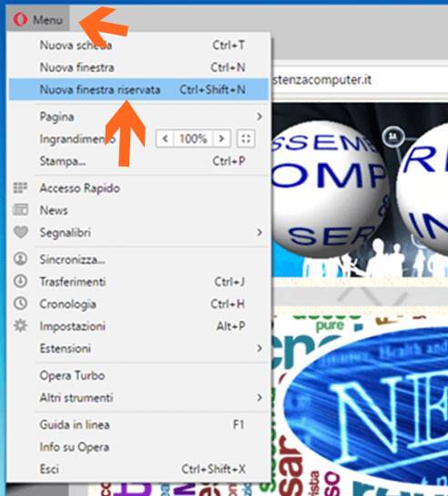Click the small badge icon above the spheres
This screenshot has width=448, height=496.
click(393, 137)
